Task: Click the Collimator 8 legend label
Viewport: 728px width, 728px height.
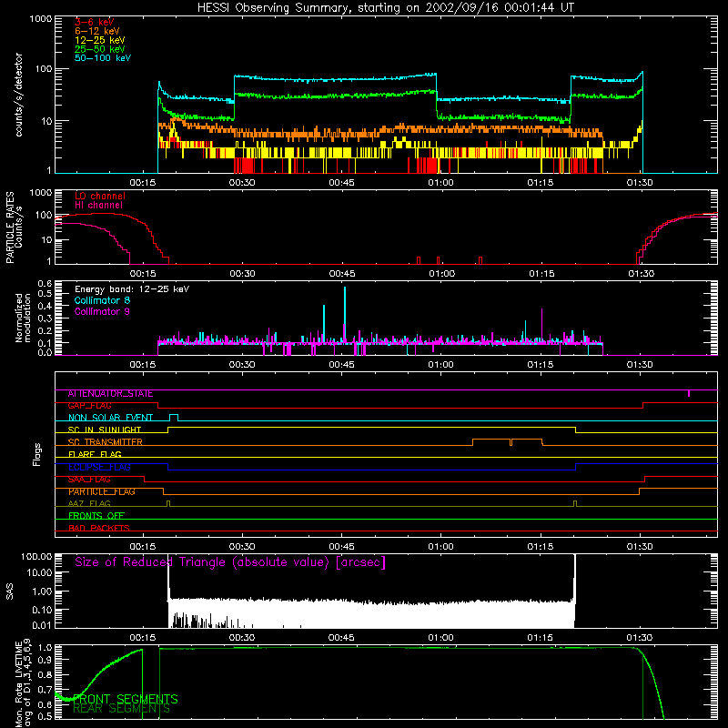Action: 102,300
